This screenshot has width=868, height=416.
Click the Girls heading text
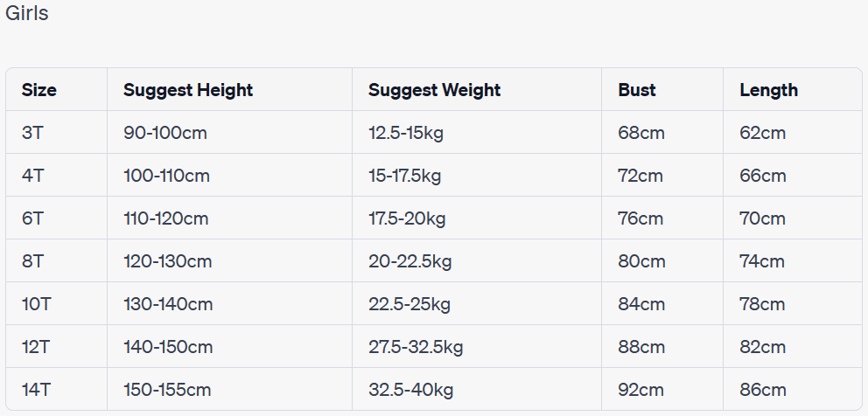click(x=27, y=14)
